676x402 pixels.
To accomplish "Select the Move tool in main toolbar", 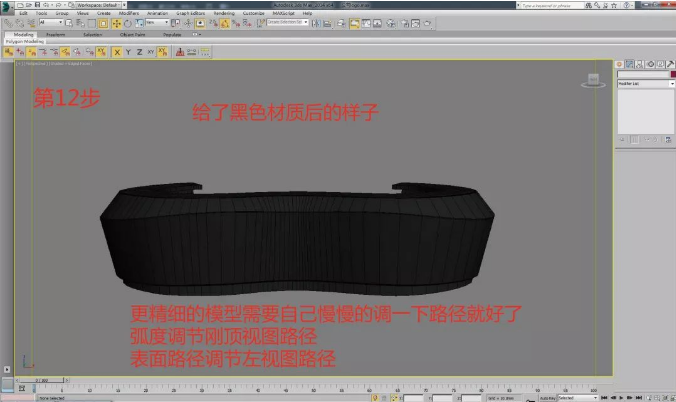I will pyautogui.click(x=116, y=22).
